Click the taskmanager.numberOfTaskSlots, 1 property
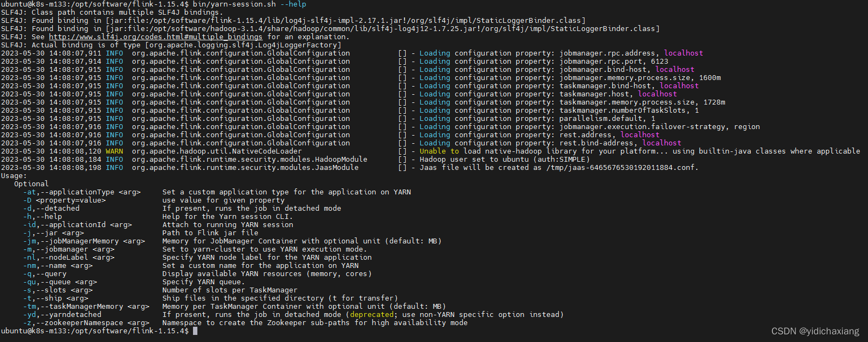The height and width of the screenshot is (342, 868). [x=629, y=111]
